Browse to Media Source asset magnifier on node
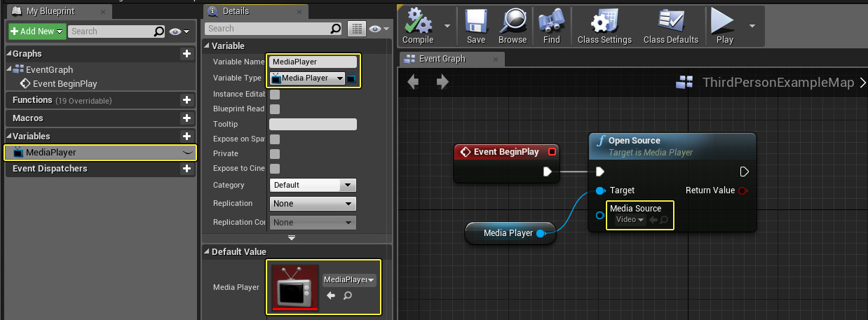Image resolution: width=868 pixels, height=320 pixels. pyautogui.click(x=664, y=220)
